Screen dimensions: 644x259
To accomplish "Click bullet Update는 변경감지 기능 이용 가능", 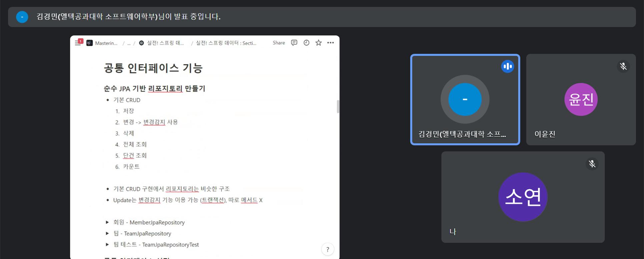I will coord(188,200).
